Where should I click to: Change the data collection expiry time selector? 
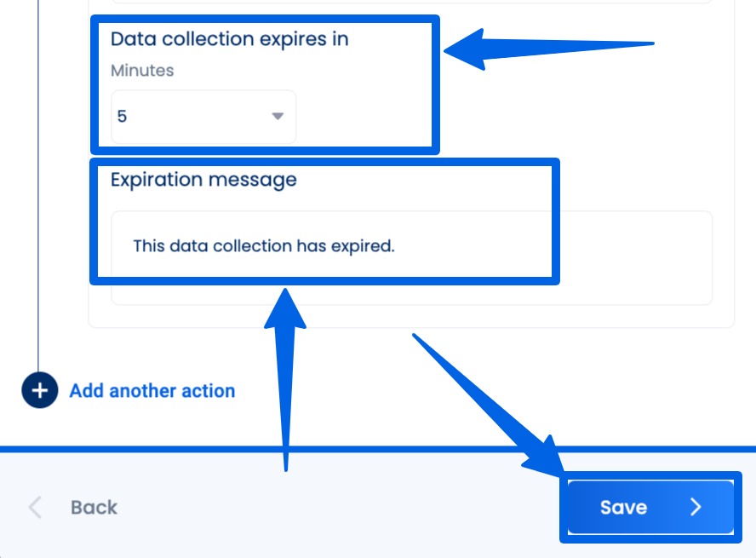[202, 116]
